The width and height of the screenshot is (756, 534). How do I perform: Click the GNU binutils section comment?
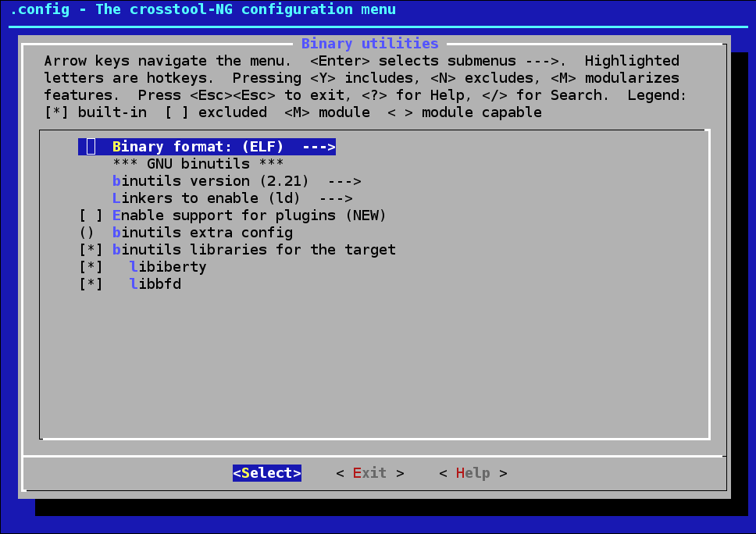tap(198, 164)
